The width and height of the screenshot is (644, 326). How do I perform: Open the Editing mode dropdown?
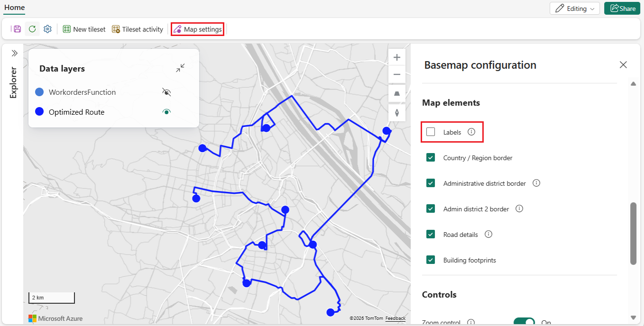(x=574, y=9)
